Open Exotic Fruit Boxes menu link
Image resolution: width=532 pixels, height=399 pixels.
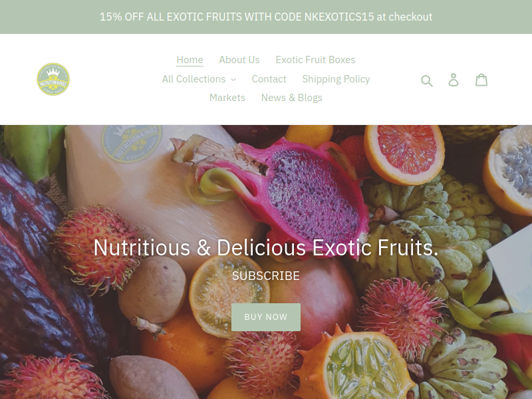(315, 60)
